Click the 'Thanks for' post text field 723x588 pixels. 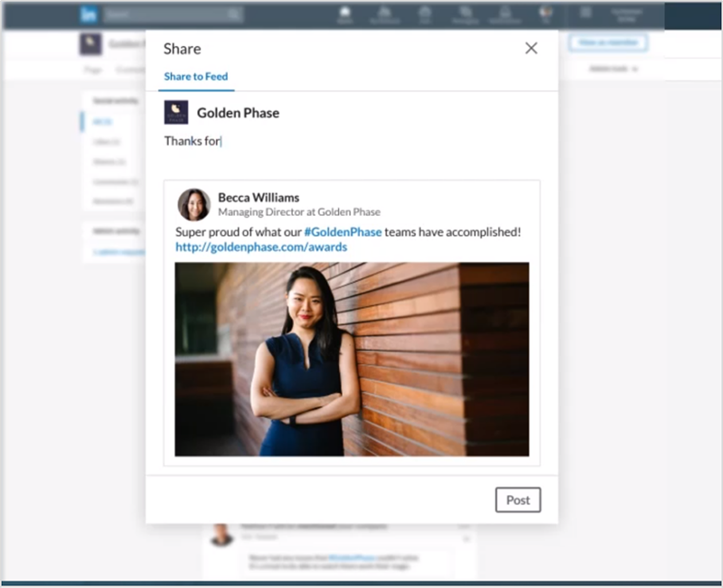352,142
